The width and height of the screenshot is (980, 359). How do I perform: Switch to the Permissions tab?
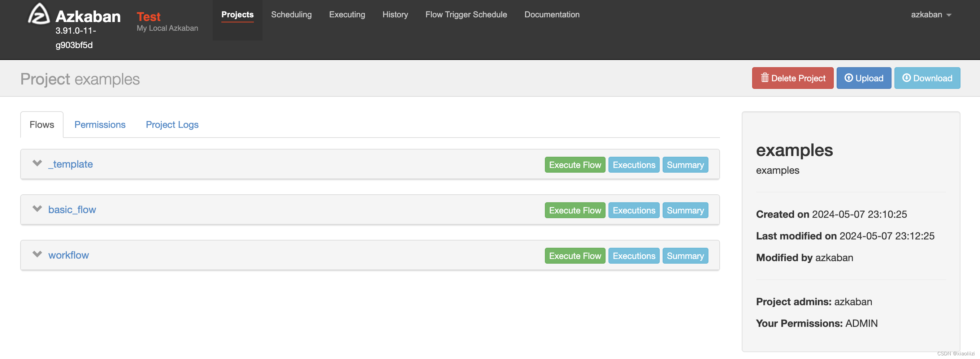tap(100, 125)
